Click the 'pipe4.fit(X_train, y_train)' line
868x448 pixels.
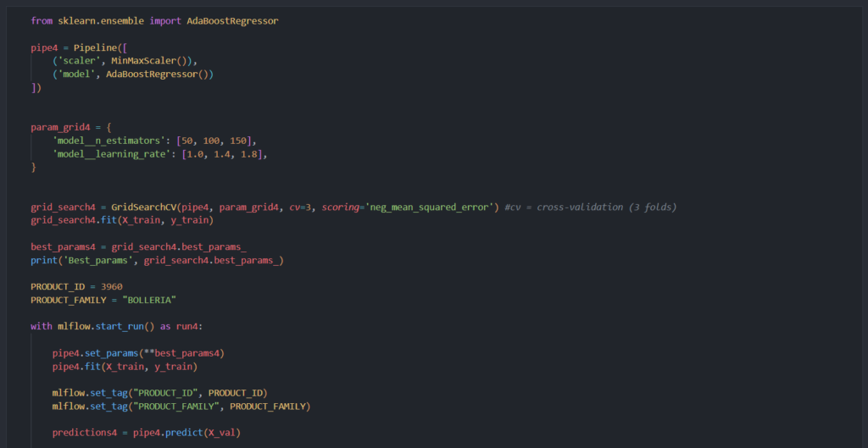point(125,367)
